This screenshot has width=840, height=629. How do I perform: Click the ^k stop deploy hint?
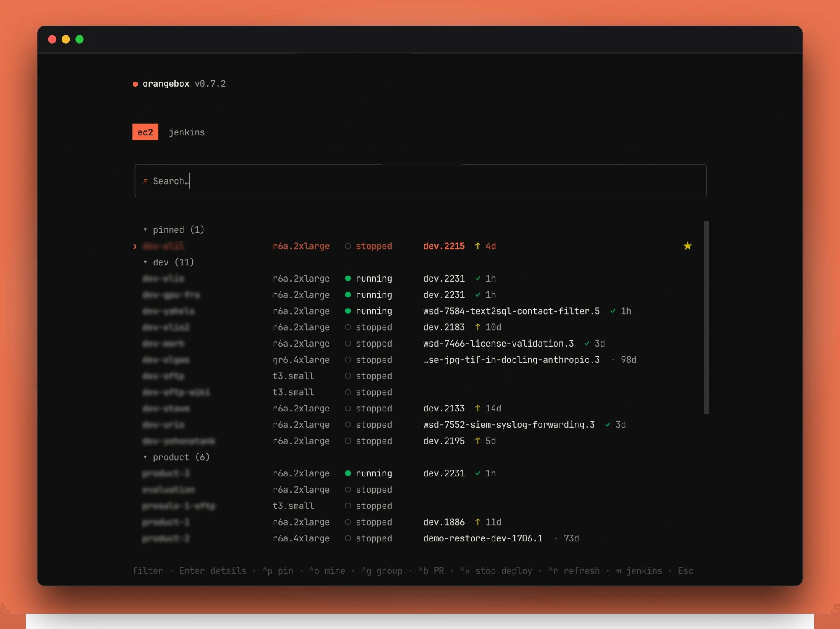point(496,571)
